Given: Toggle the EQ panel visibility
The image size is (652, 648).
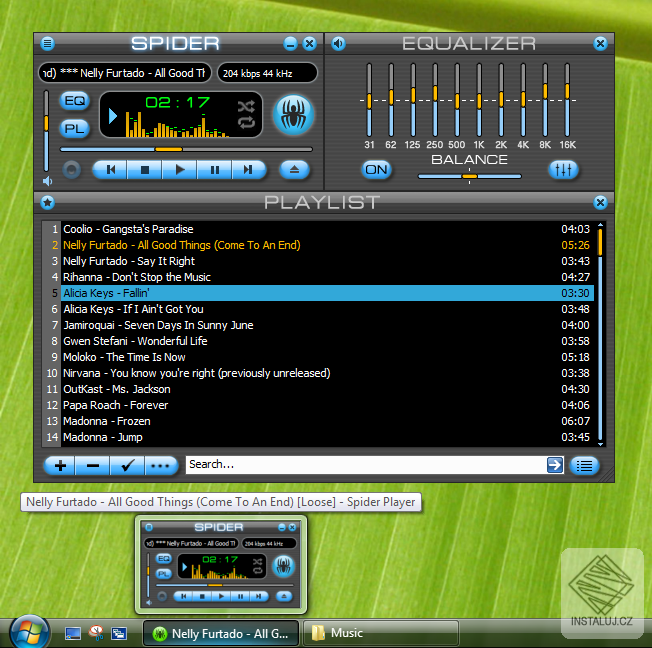Looking at the screenshot, I should 74,101.
